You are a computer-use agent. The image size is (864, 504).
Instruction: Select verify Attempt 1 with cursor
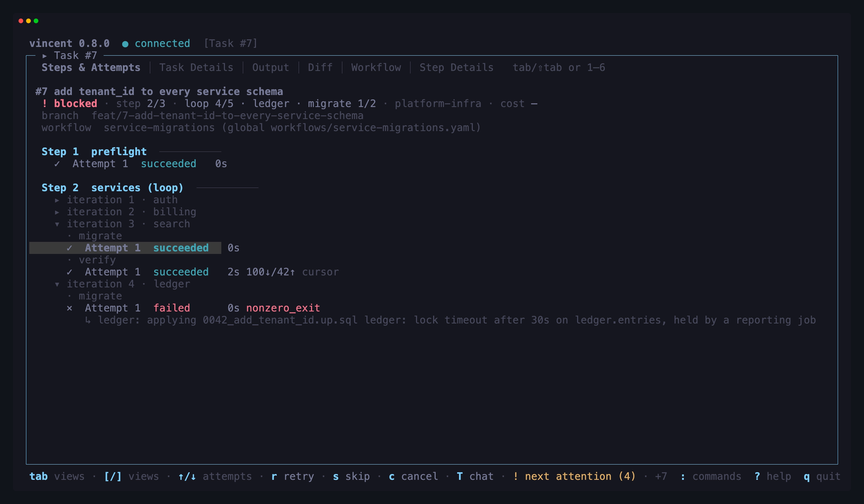(202, 272)
